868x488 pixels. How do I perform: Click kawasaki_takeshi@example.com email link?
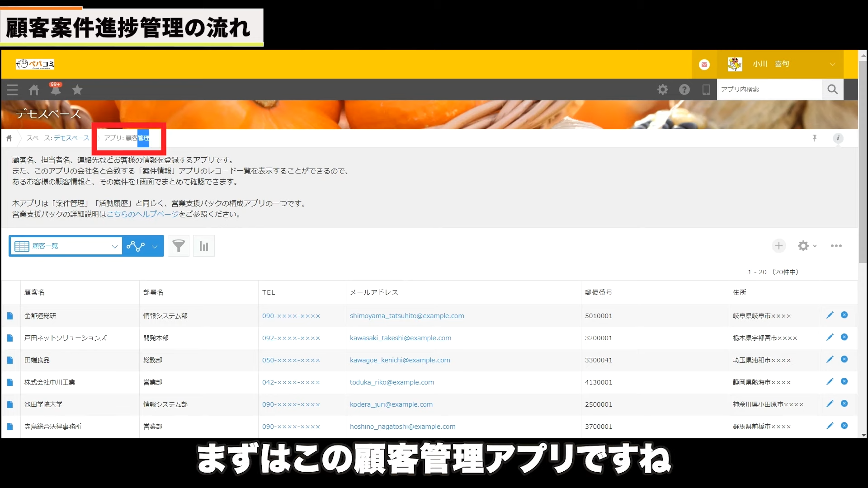click(x=400, y=338)
